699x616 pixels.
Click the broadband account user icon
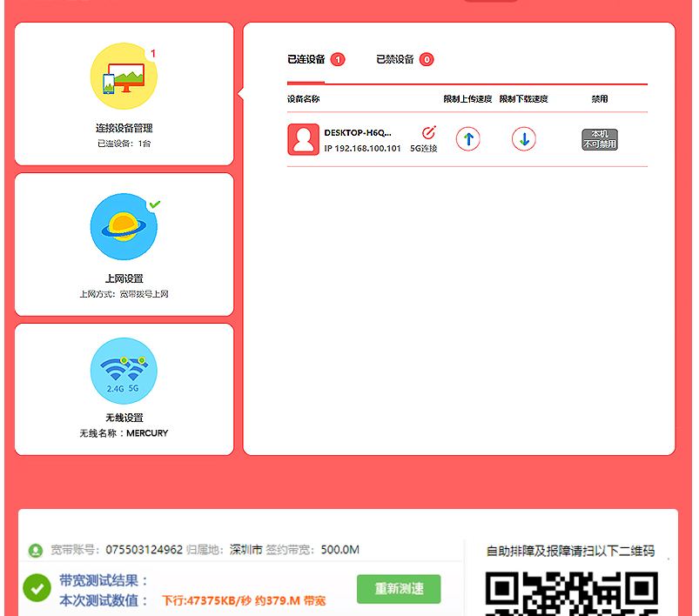tap(35, 551)
